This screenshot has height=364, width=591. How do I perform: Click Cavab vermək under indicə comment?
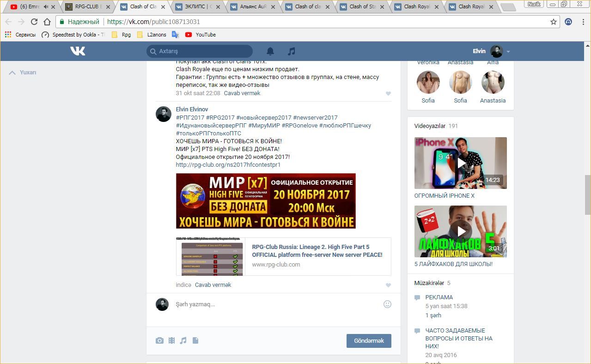click(x=213, y=285)
